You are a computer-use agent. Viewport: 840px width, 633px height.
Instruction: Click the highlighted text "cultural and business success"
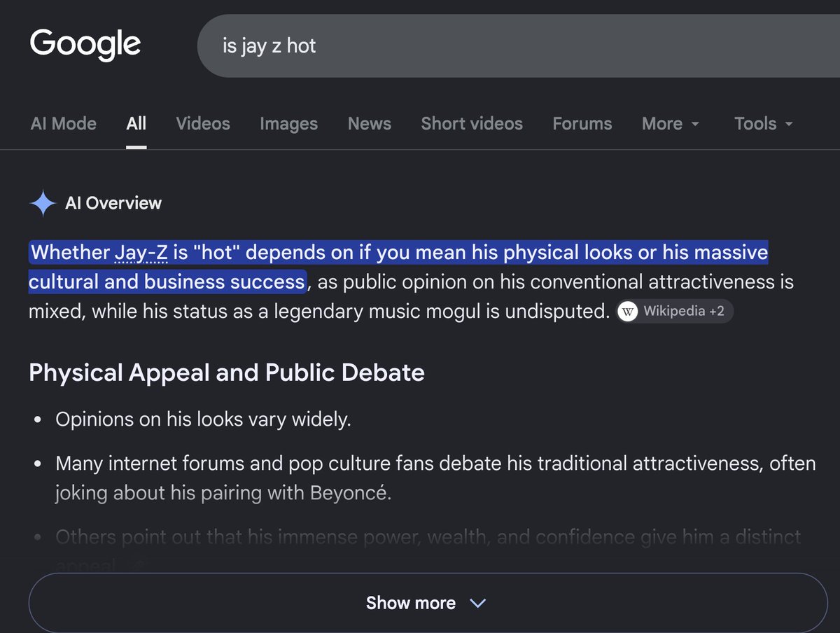tap(167, 282)
